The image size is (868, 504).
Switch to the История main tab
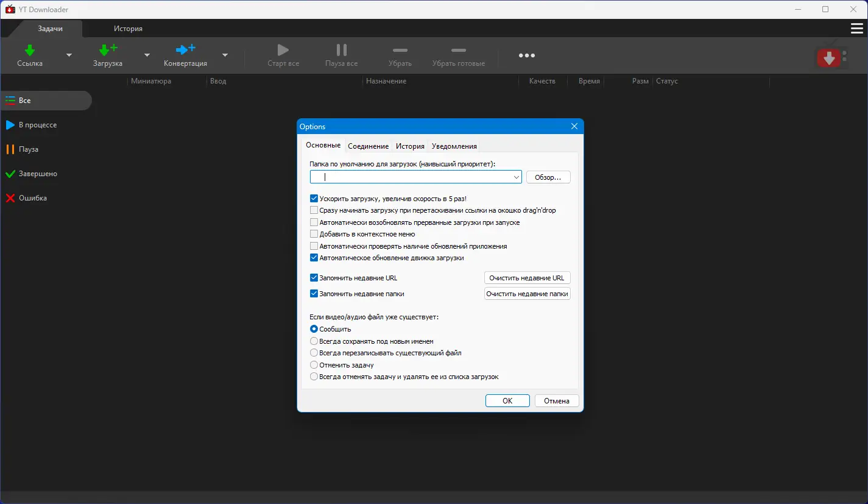click(128, 29)
